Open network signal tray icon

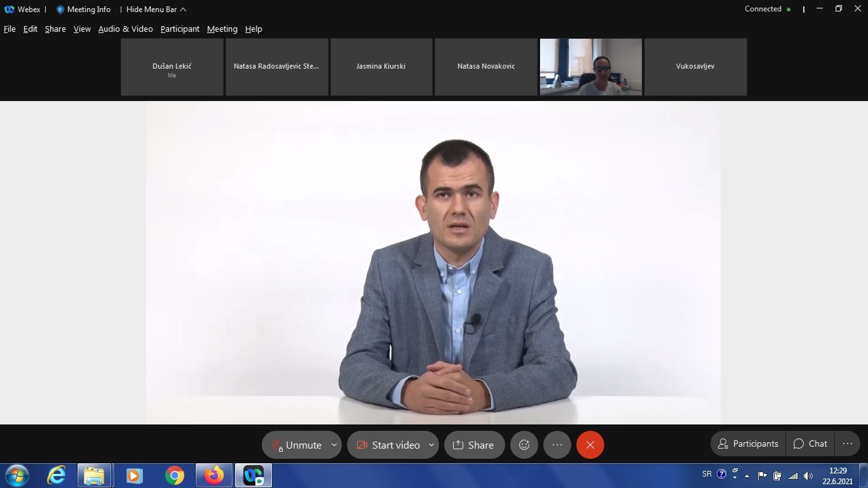pos(792,475)
